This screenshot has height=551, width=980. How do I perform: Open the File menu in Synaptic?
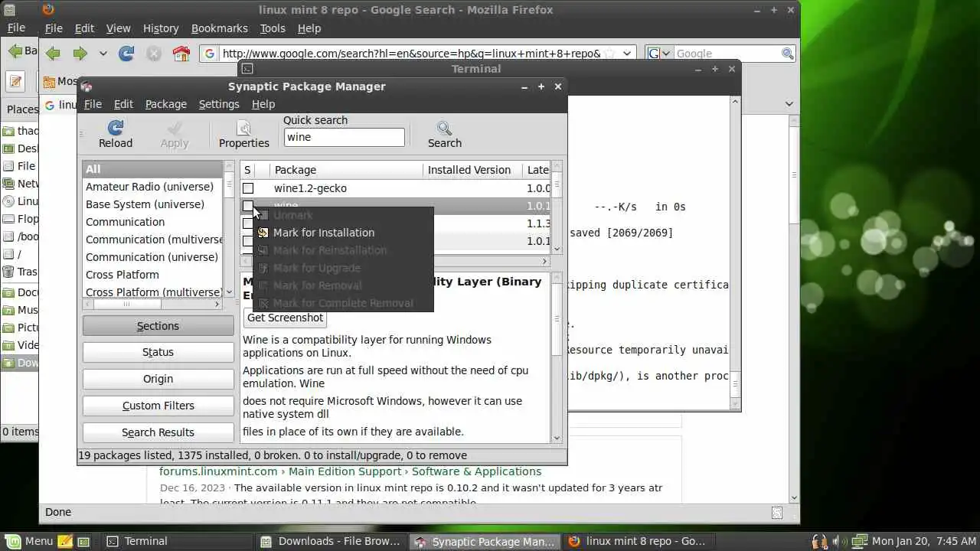93,104
